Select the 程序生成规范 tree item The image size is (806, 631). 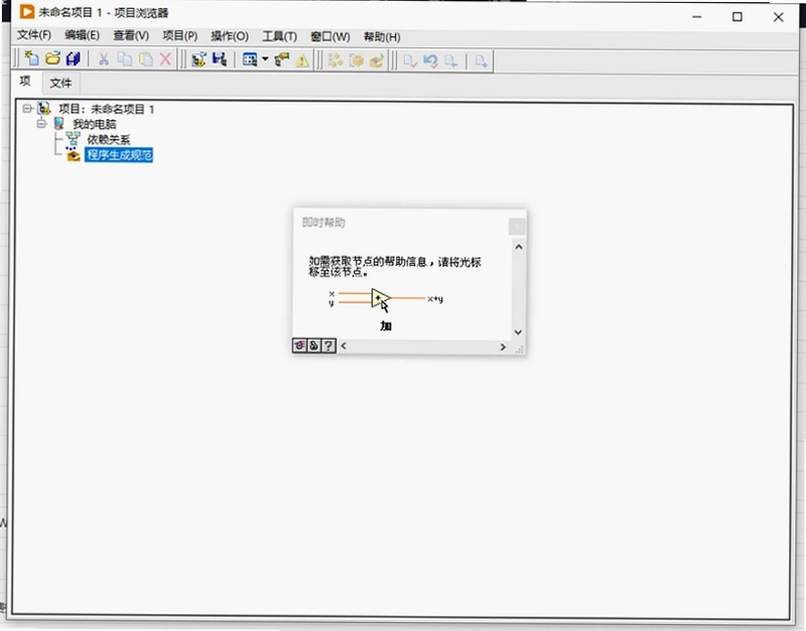[x=119, y=155]
